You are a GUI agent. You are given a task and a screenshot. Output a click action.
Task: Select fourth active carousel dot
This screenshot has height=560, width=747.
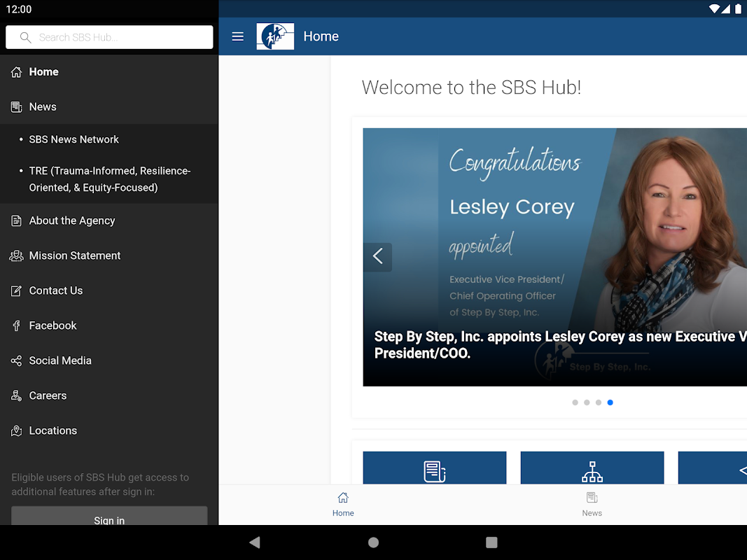610,402
